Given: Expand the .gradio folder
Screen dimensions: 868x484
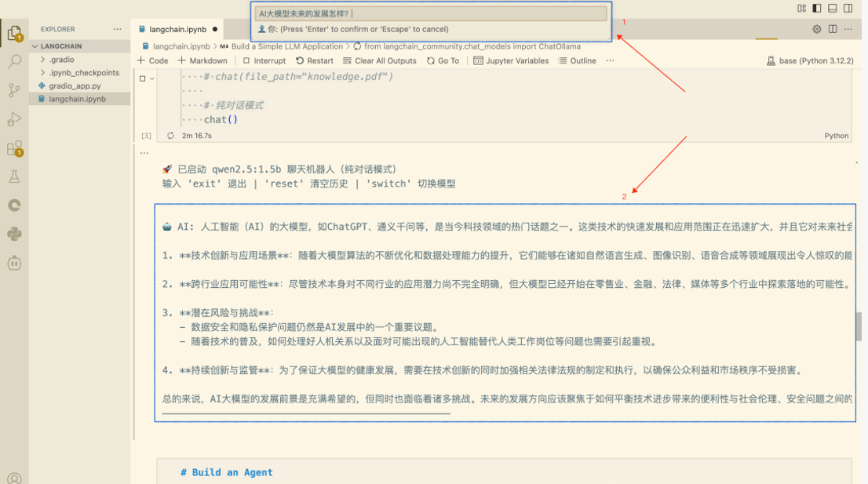Looking at the screenshot, I should pyautogui.click(x=80, y=59).
